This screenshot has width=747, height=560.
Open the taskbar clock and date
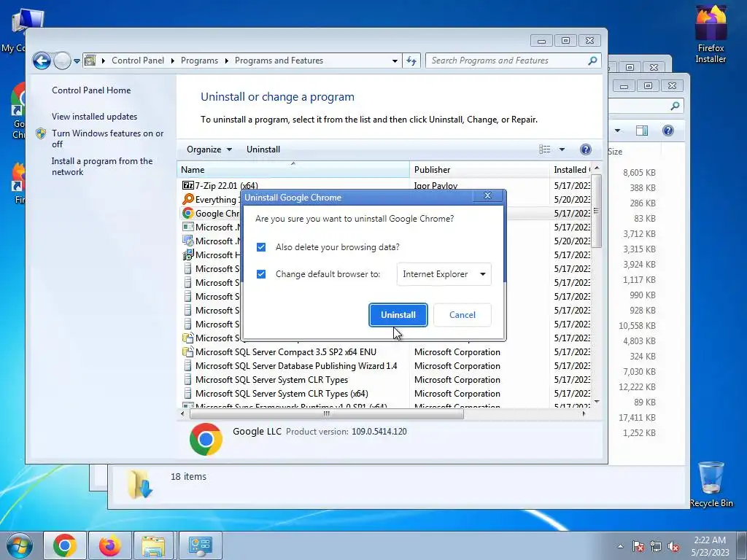click(x=710, y=546)
